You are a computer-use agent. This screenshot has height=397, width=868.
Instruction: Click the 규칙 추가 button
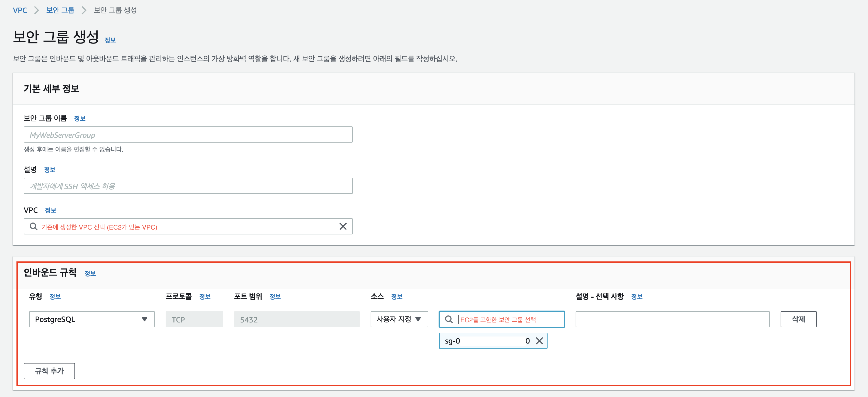point(49,371)
